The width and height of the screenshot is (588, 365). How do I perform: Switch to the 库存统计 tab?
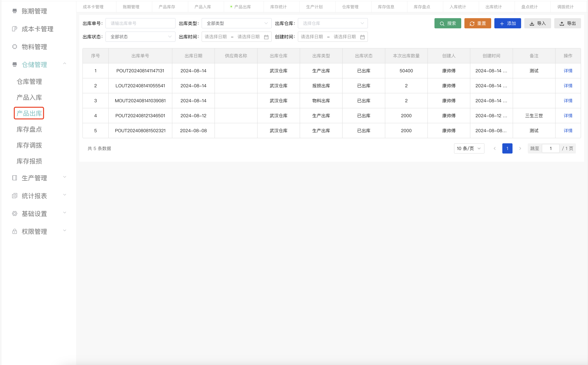(278, 7)
